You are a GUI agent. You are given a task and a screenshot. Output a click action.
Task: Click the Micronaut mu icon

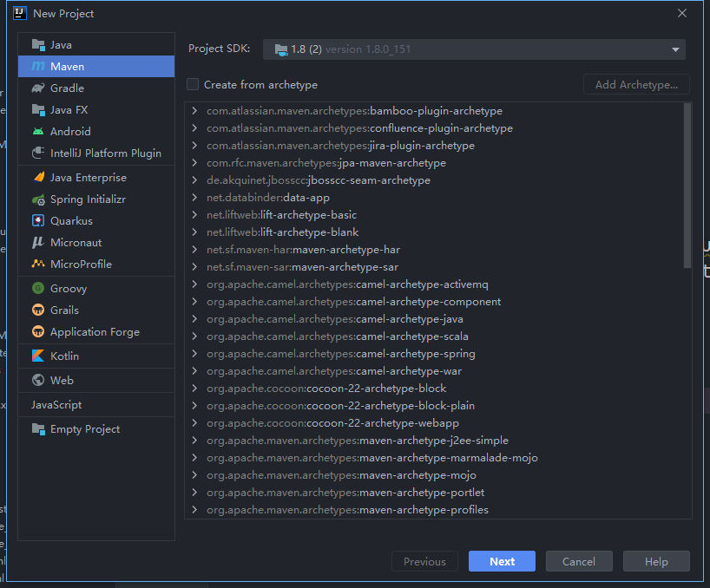(38, 243)
